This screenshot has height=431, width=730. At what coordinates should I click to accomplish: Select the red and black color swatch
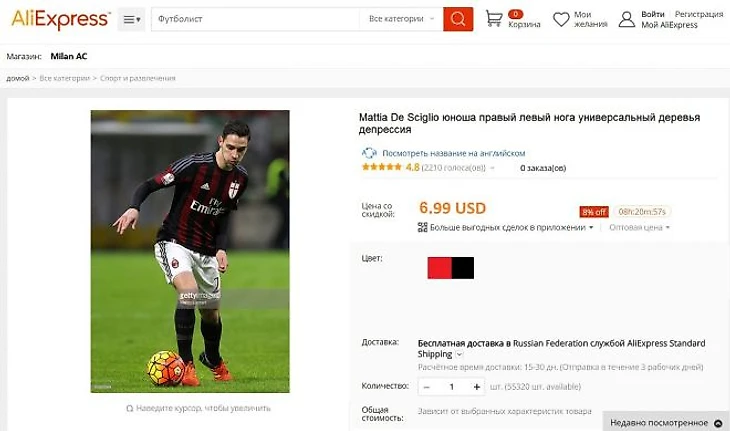coord(451,268)
